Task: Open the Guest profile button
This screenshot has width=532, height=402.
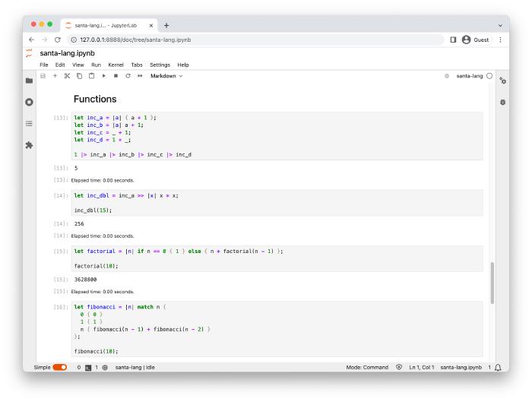Action: [x=476, y=40]
